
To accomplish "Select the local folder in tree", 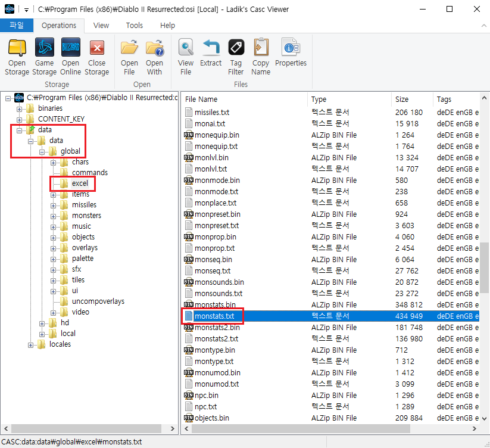I will (68, 334).
